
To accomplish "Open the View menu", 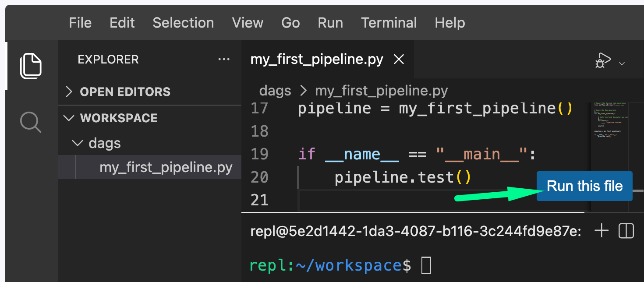I will coord(248,23).
